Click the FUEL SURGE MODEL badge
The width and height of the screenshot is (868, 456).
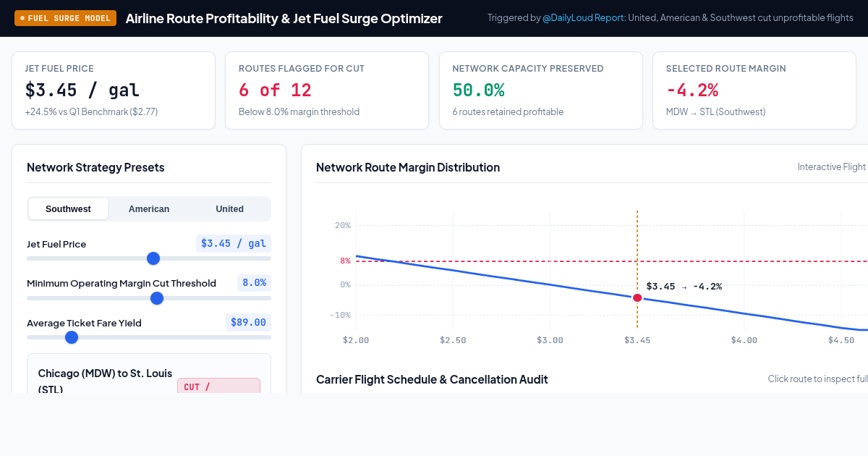[65, 18]
